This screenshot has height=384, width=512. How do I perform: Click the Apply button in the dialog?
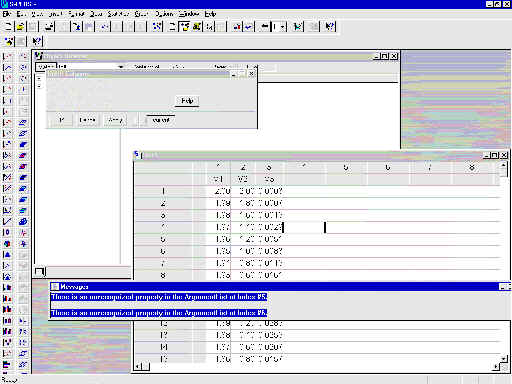click(x=115, y=120)
